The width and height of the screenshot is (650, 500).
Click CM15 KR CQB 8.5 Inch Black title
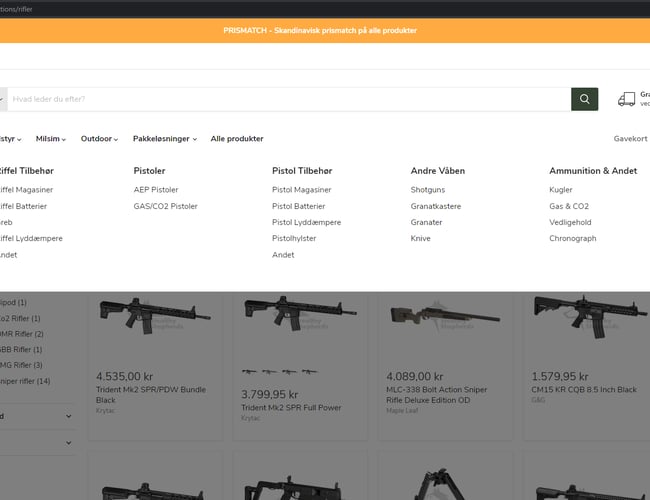[584, 390]
